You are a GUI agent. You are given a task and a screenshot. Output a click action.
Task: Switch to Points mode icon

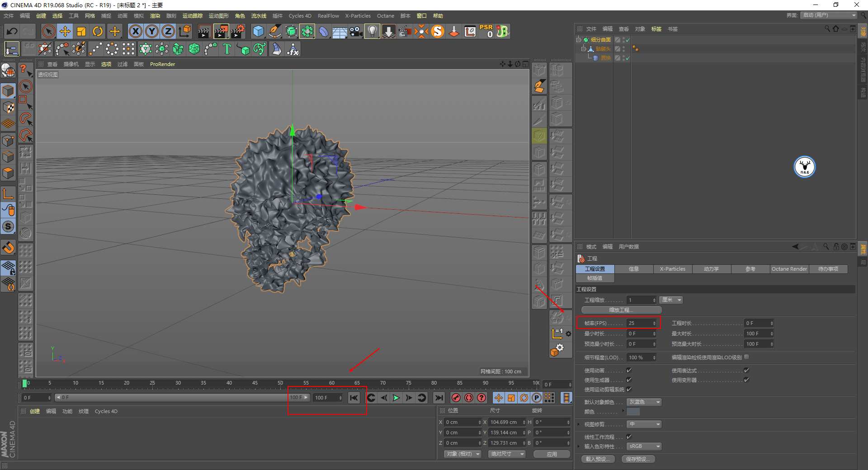tap(8, 140)
